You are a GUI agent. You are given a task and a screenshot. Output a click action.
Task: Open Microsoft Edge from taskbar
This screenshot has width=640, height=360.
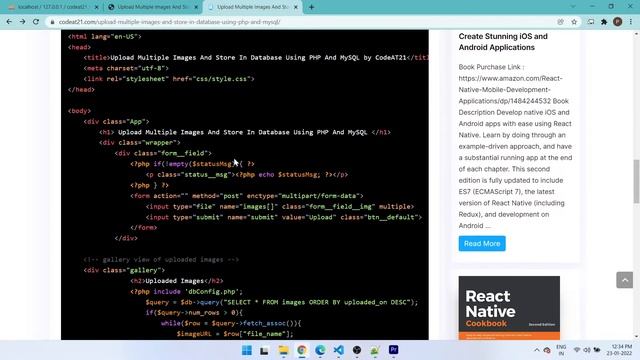point(320,350)
